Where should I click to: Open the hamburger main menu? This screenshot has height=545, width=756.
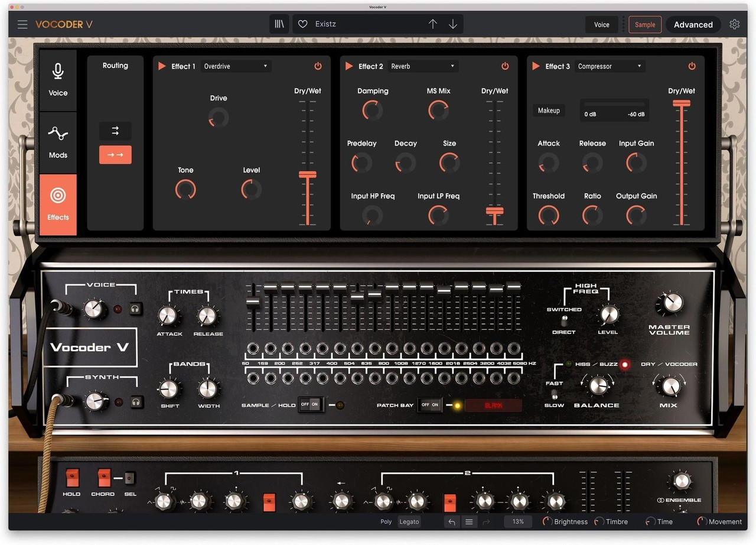(22, 24)
